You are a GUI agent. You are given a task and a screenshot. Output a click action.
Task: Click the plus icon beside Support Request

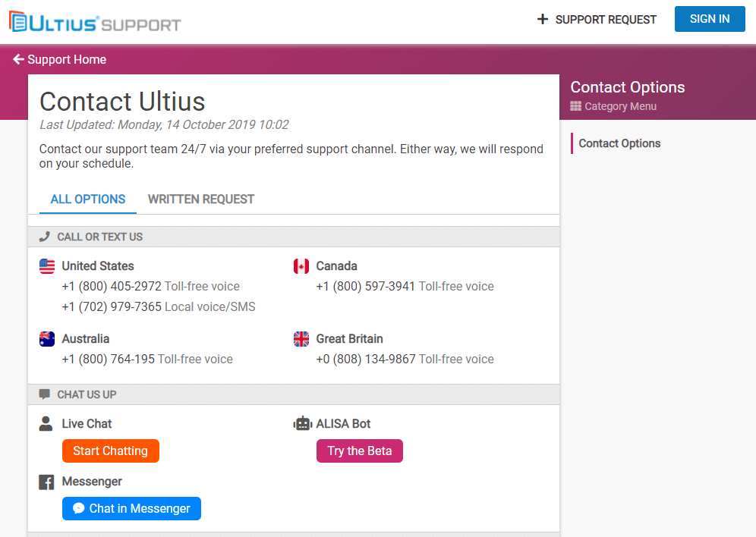tap(543, 19)
